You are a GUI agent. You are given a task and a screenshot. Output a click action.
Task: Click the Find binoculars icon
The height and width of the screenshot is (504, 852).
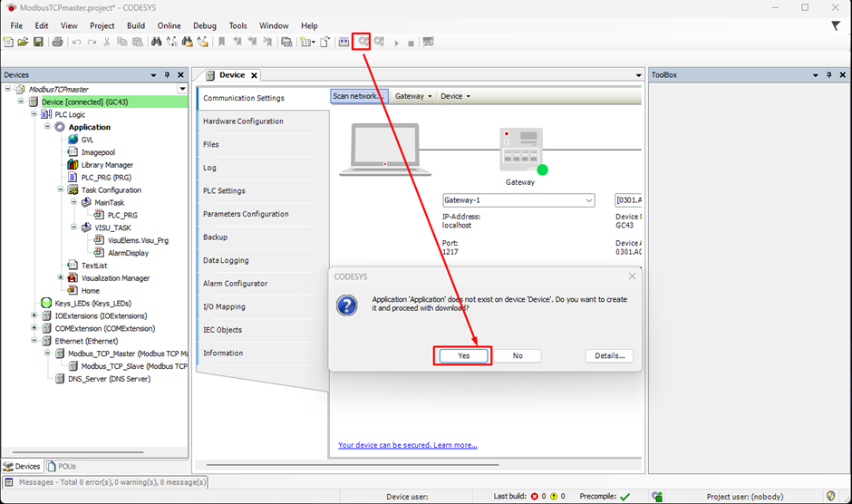pyautogui.click(x=157, y=42)
